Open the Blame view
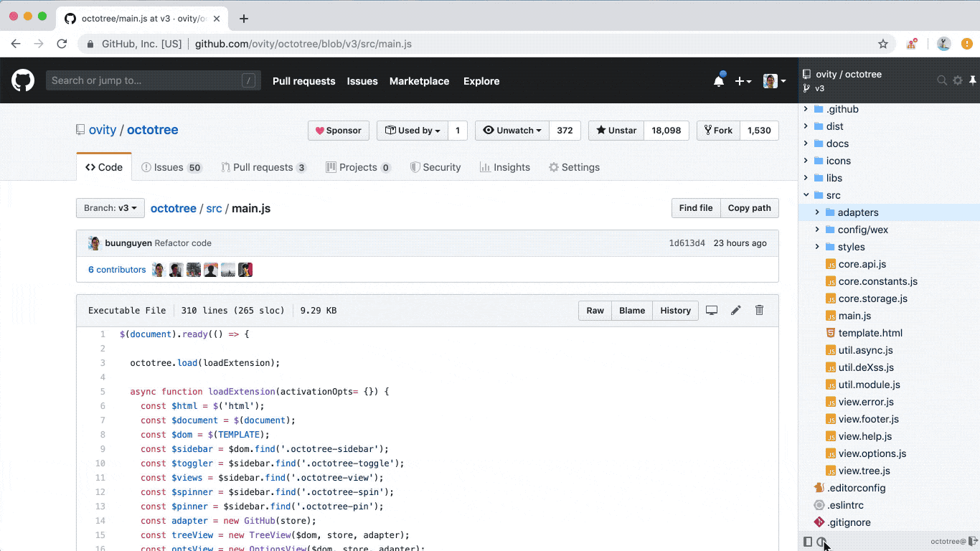The width and height of the screenshot is (980, 551). point(632,311)
